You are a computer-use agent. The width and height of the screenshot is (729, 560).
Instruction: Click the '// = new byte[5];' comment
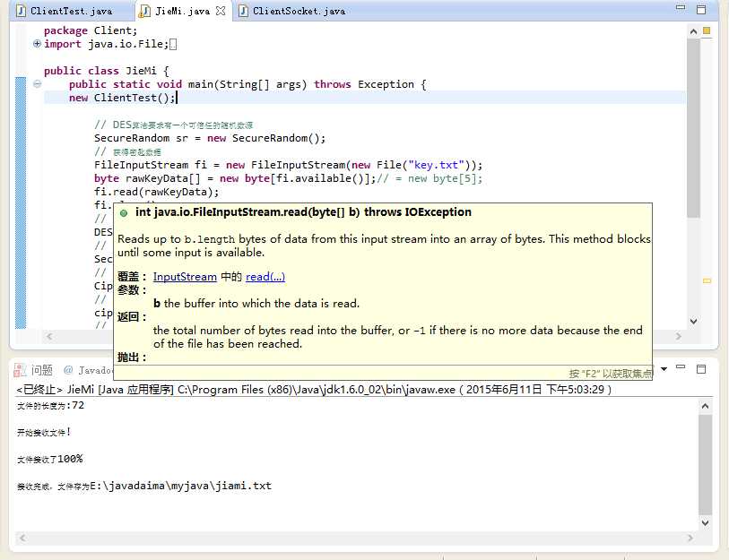point(430,178)
